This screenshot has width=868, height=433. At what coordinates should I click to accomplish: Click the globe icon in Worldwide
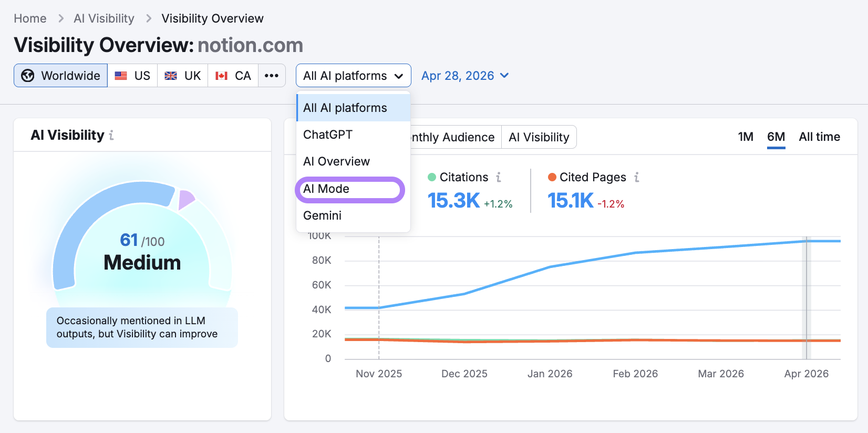point(28,76)
